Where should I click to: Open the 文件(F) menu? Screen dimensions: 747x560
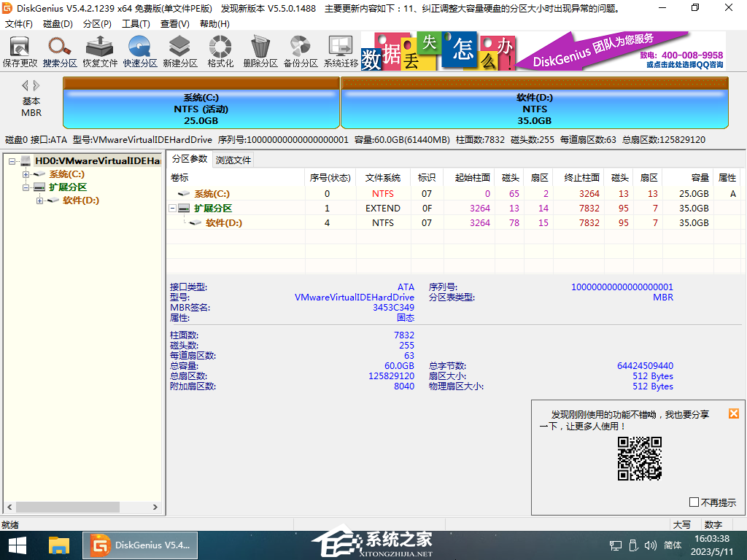tap(18, 24)
